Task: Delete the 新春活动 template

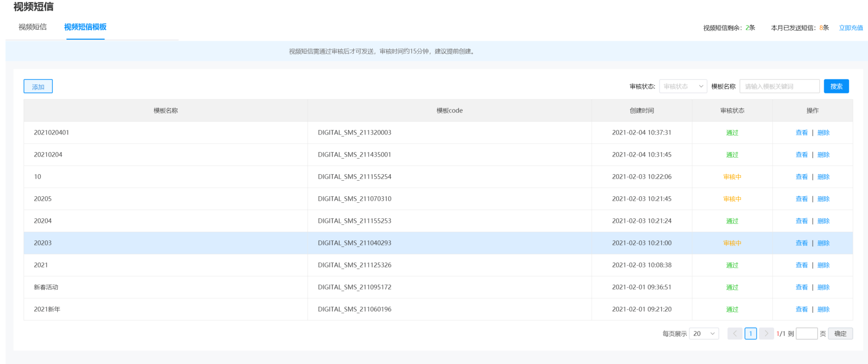Action: click(x=823, y=287)
